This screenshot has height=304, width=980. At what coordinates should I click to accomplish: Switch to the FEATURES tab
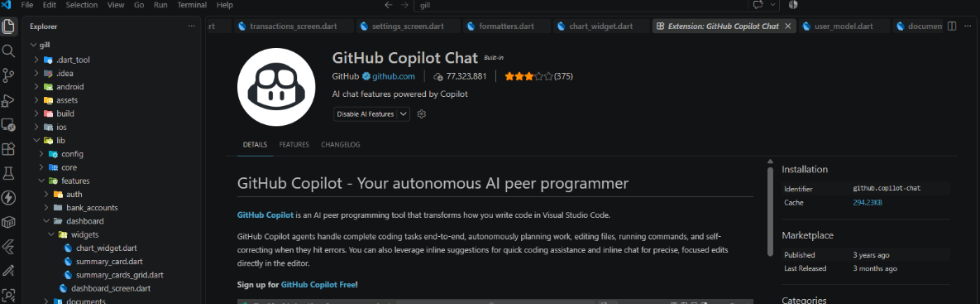pyautogui.click(x=294, y=144)
